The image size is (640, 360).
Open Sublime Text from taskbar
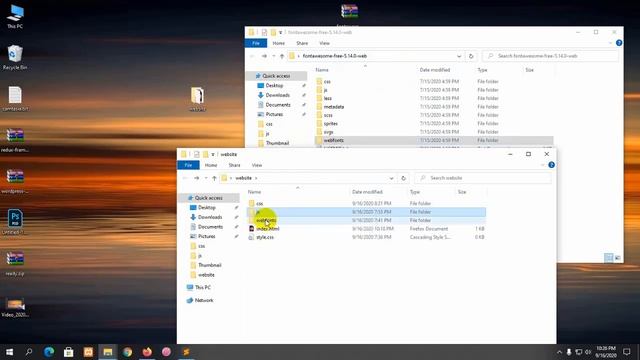(186, 352)
